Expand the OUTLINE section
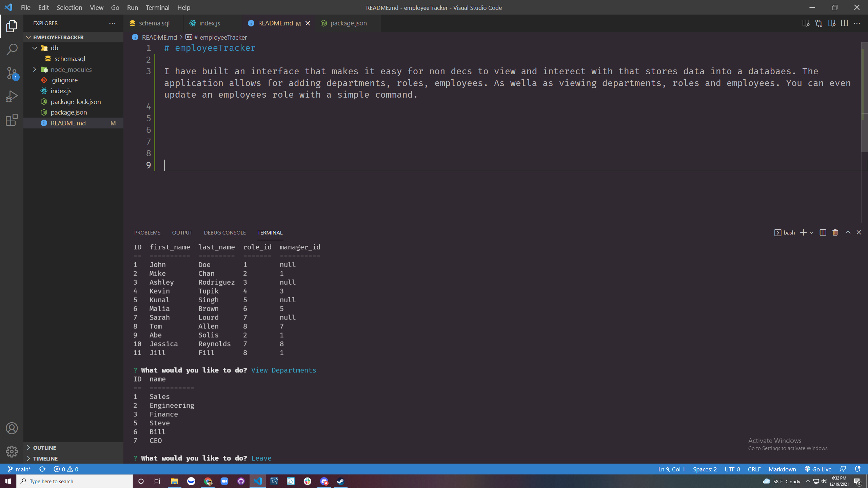 [44, 447]
